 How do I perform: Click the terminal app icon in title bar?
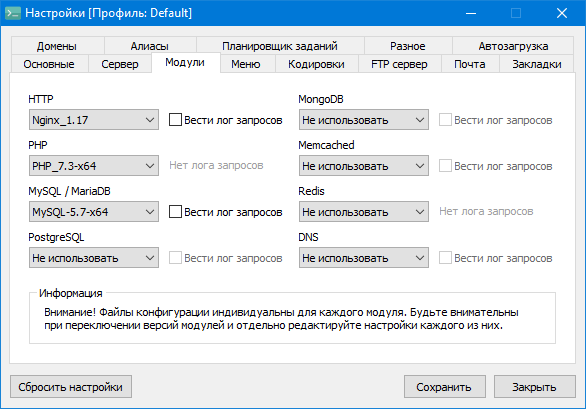[x=13, y=13]
